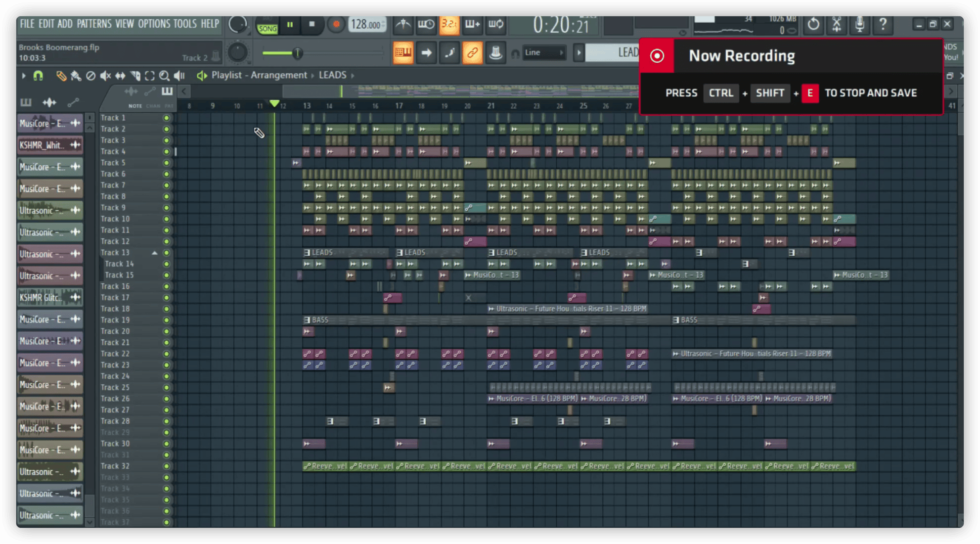
Task: Choose the Select marquee tool
Action: (149, 76)
